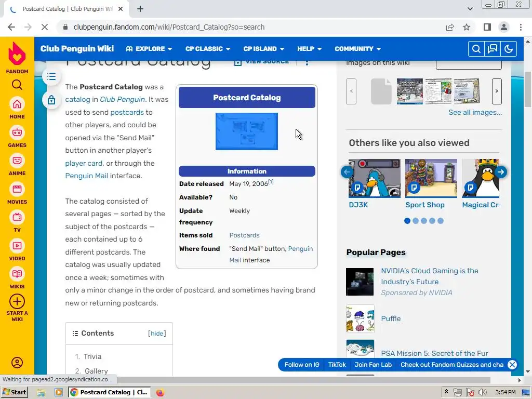Open the Postcards link in the infobox
Screen dimensions: 532x399
(x=244, y=235)
